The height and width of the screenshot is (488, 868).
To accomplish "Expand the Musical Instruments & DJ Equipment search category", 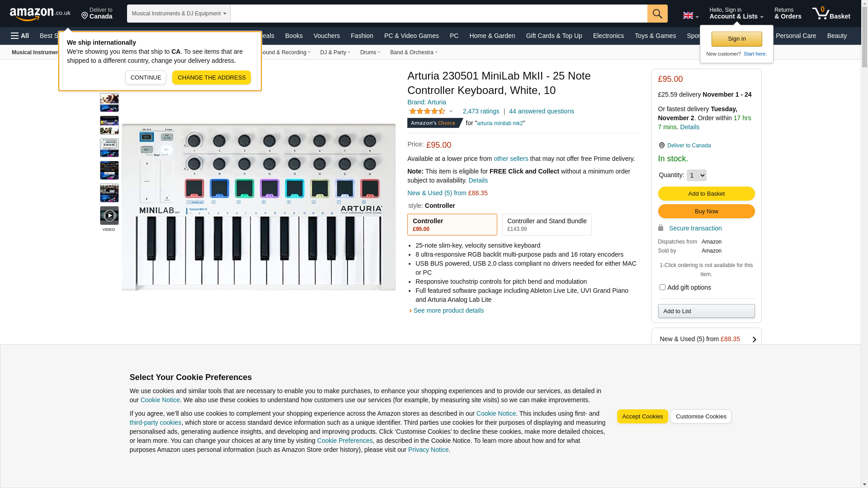I will click(x=179, y=14).
